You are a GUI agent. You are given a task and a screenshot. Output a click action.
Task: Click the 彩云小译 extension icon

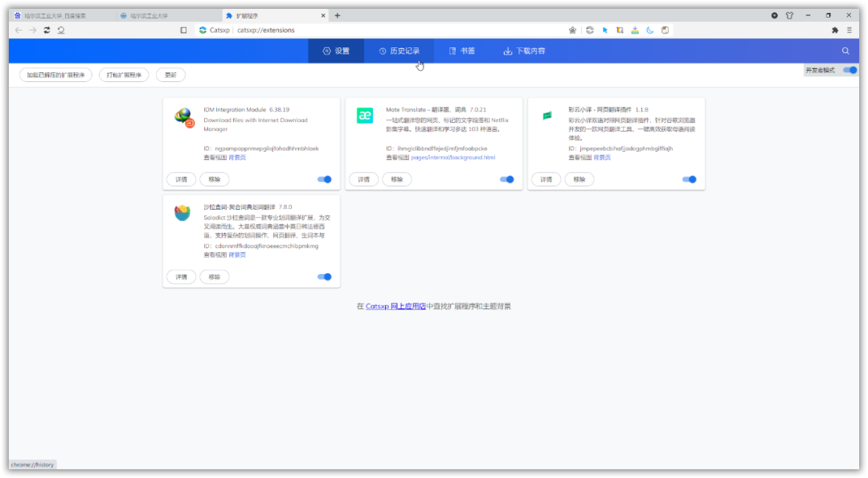click(547, 116)
